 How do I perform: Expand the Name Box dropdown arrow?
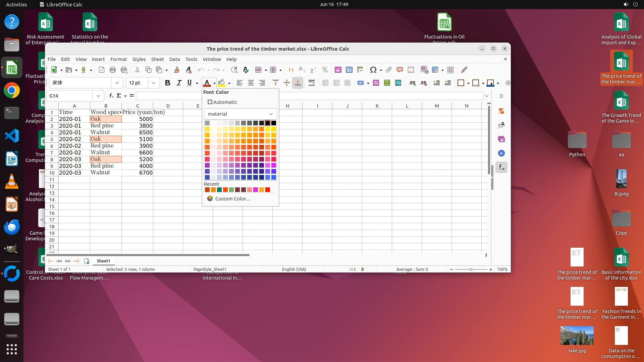[98, 96]
